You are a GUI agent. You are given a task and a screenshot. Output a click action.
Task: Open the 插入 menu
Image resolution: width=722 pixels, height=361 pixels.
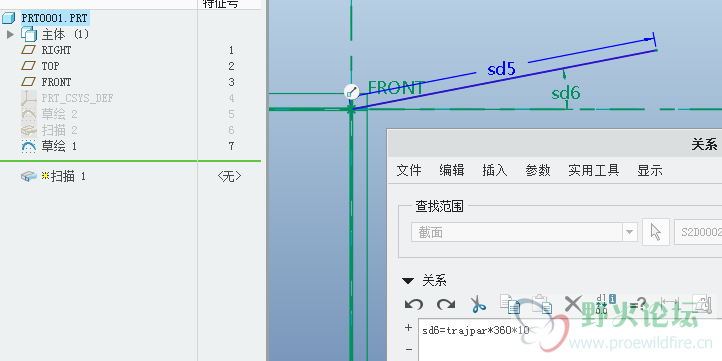tap(495, 170)
